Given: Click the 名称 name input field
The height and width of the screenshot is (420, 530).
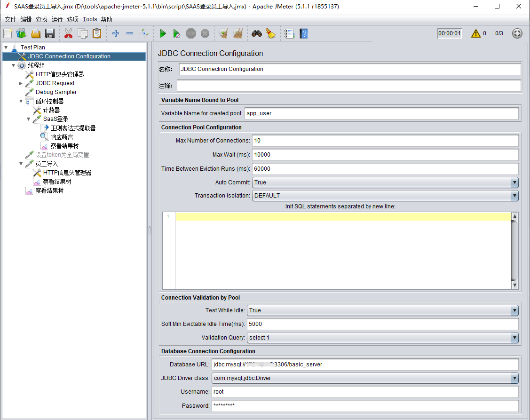Looking at the screenshot, I should click(x=350, y=69).
